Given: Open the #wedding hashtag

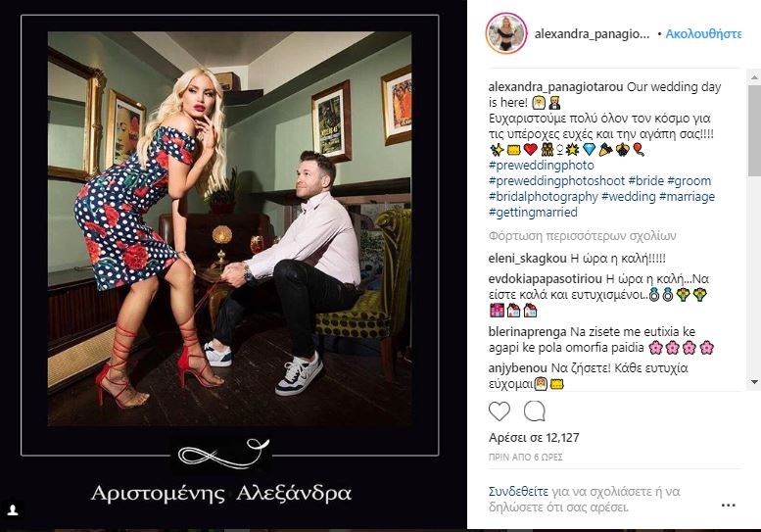Looking at the screenshot, I should (x=628, y=197).
